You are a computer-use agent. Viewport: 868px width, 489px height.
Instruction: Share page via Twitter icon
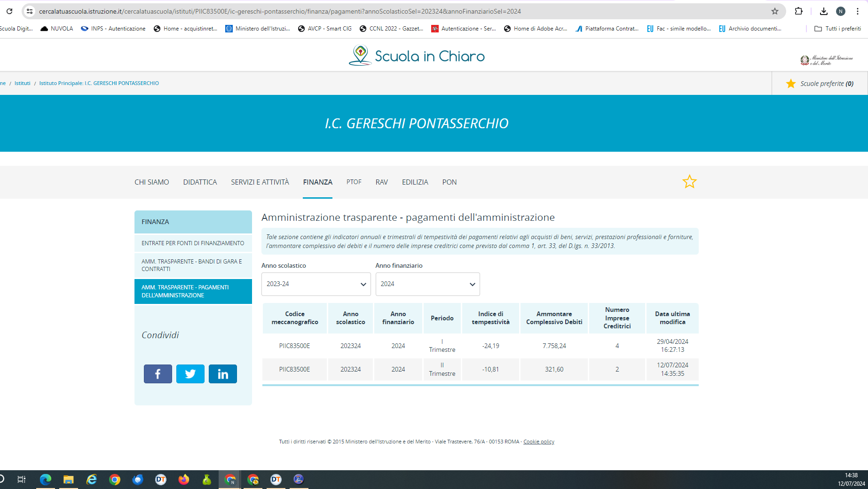(x=190, y=374)
